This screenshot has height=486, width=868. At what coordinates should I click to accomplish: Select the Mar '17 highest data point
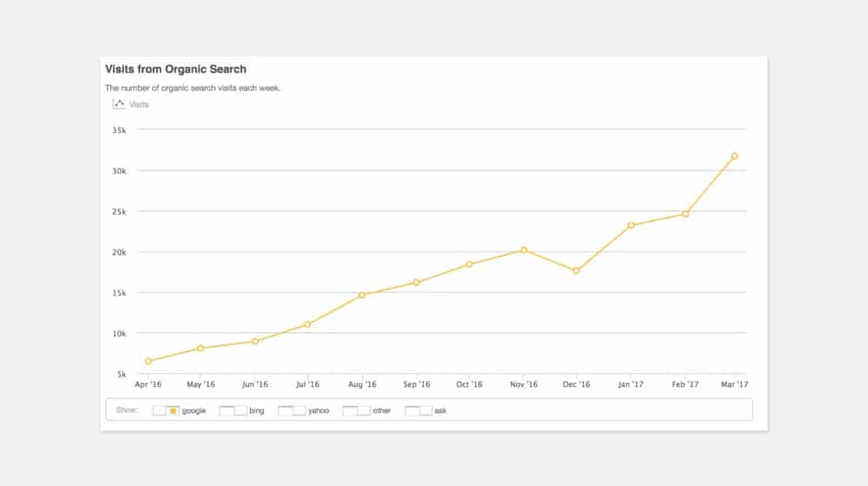(734, 156)
